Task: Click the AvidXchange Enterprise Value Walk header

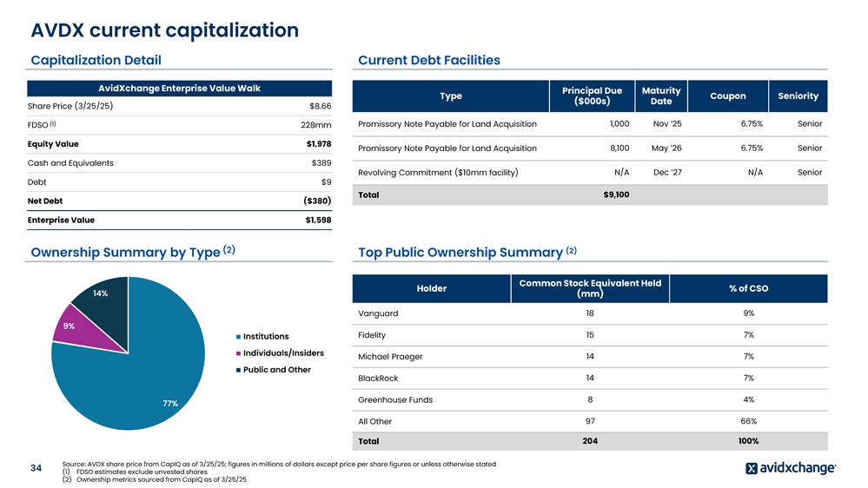Action: click(179, 89)
